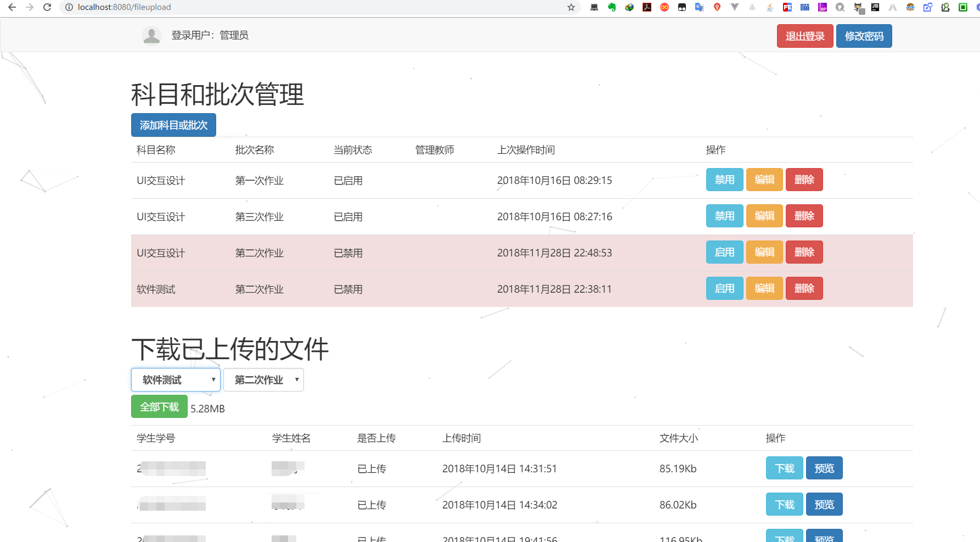Click the user avatar beside 登录用户

click(x=151, y=35)
